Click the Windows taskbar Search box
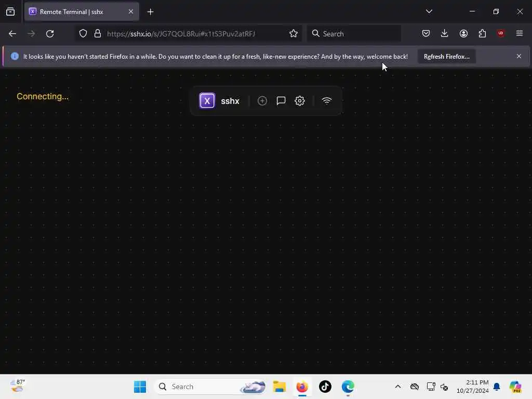The height and width of the screenshot is (399, 532). coord(210,387)
